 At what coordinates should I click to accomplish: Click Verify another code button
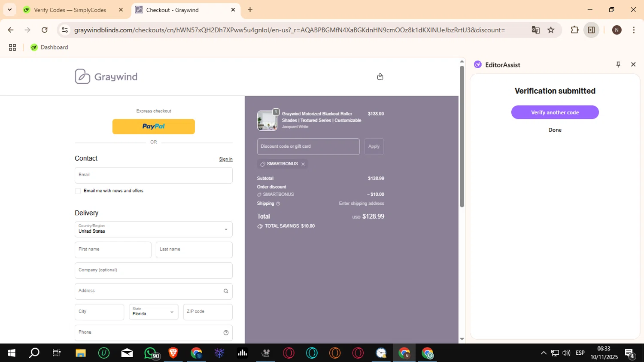pos(555,112)
